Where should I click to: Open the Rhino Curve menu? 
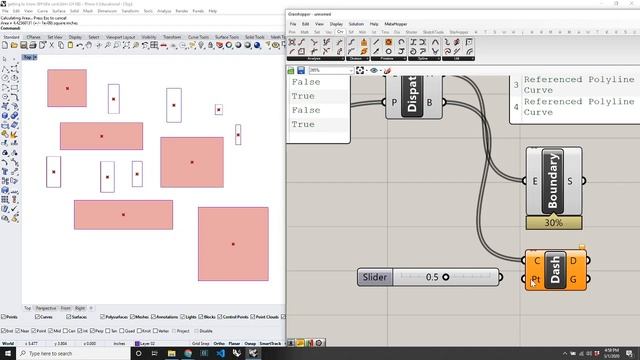[42, 11]
